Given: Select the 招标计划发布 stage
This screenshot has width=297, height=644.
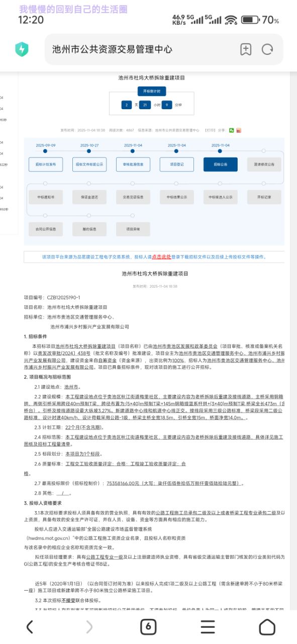Looking at the screenshot, I should tap(46, 165).
